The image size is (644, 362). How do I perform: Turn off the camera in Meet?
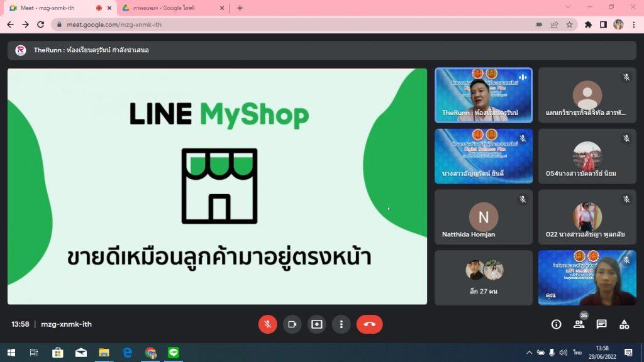(292, 324)
